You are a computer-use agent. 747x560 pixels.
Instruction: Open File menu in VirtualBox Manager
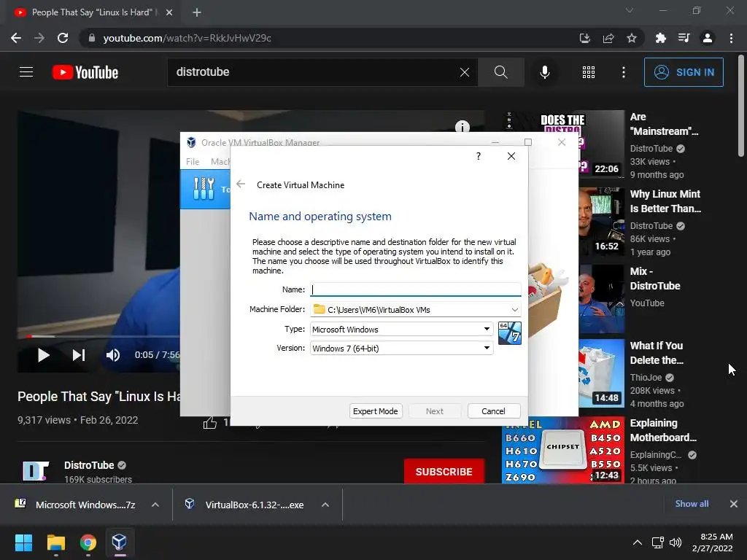[193, 162]
